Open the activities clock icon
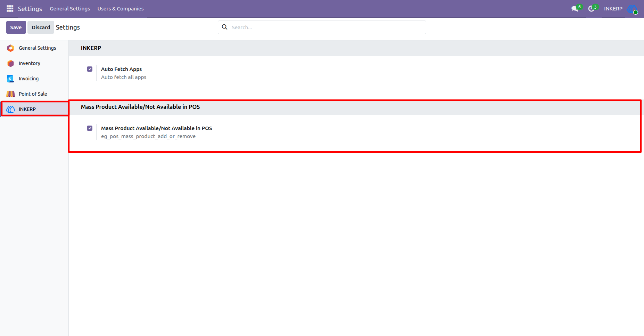Viewport: 644px width, 336px height. pos(591,9)
